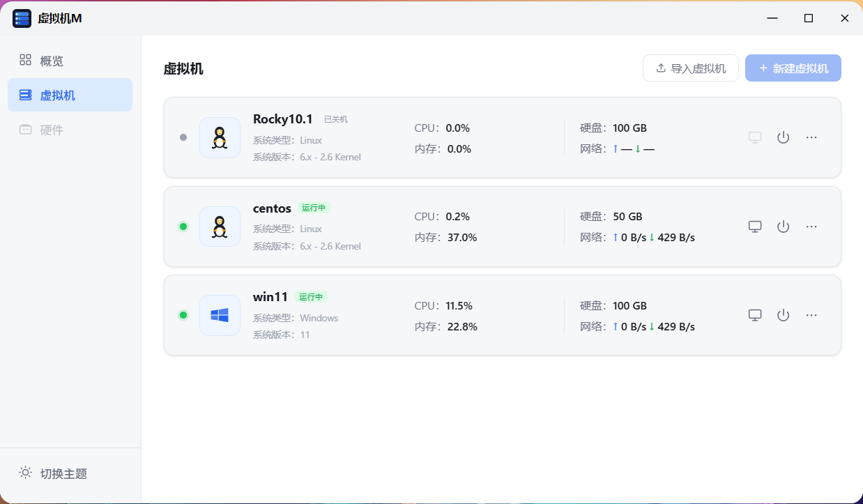Click the centos VM name

pos(272,208)
